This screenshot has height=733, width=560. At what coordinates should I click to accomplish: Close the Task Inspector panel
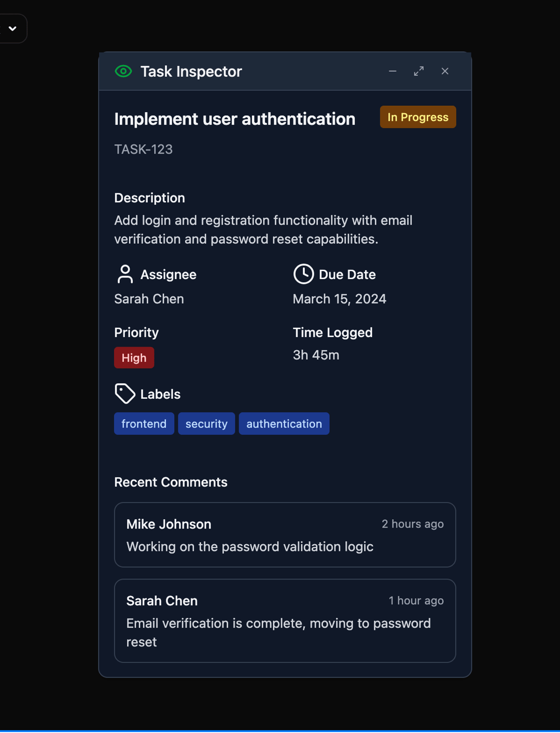click(445, 71)
